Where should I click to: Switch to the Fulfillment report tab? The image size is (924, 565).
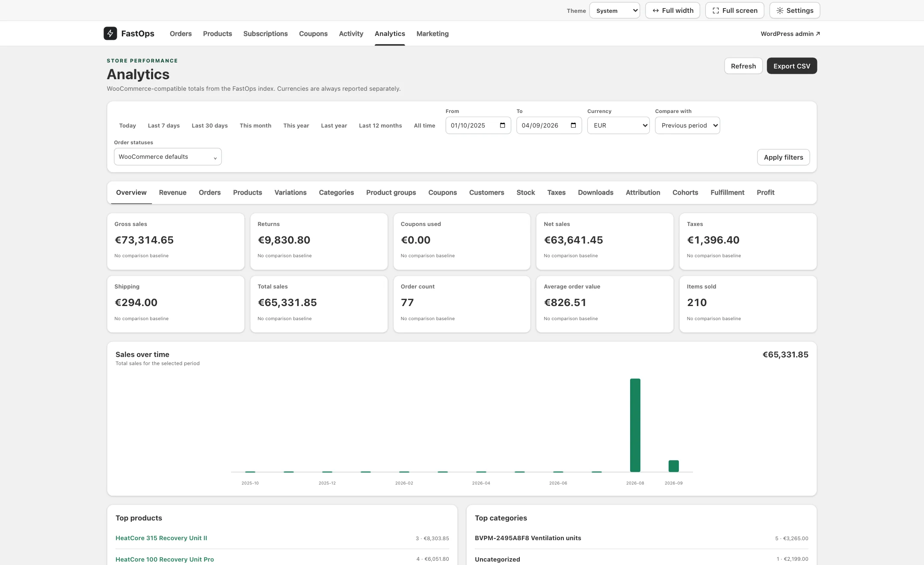click(727, 193)
